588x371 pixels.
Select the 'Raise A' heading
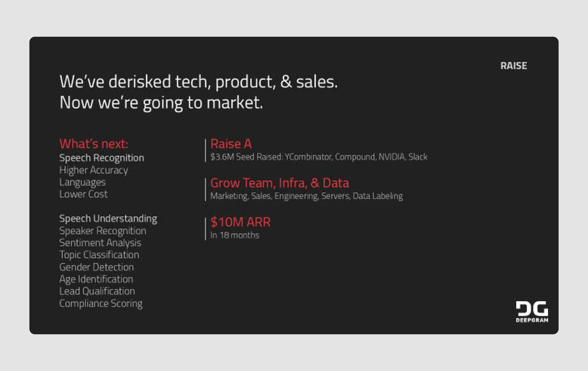point(232,144)
